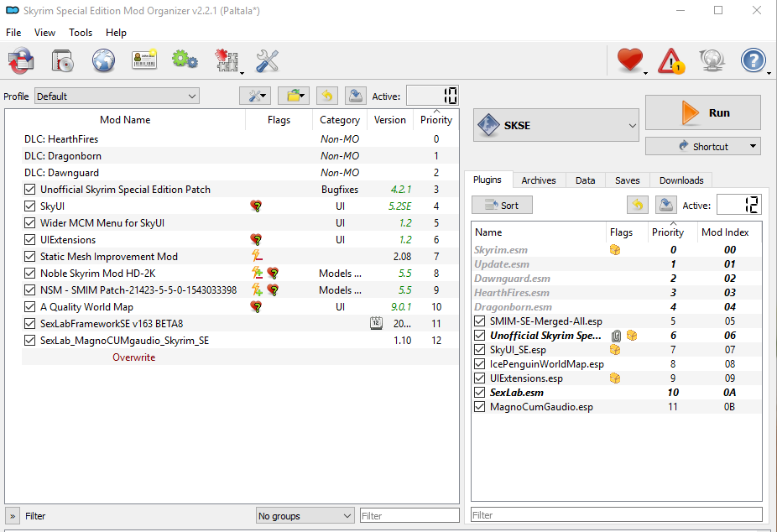777x532 pixels.
Task: Click the archive flag on Skyrim.esm
Action: 615,250
